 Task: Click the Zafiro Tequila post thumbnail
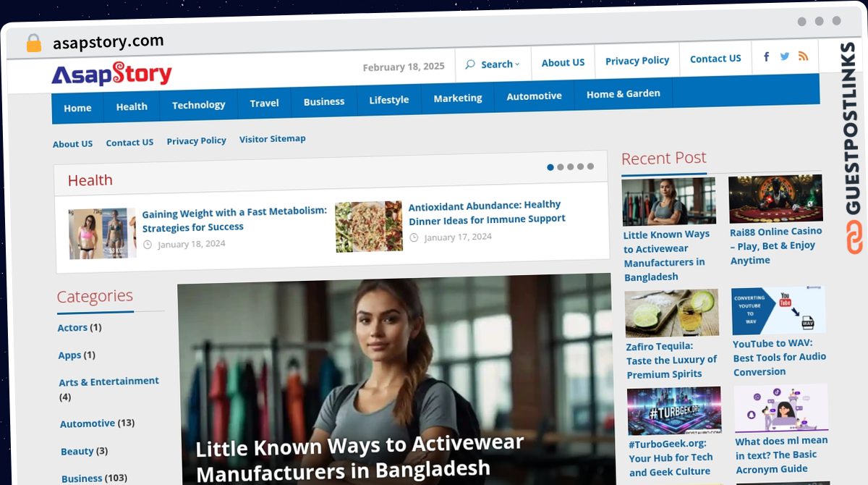tap(671, 313)
